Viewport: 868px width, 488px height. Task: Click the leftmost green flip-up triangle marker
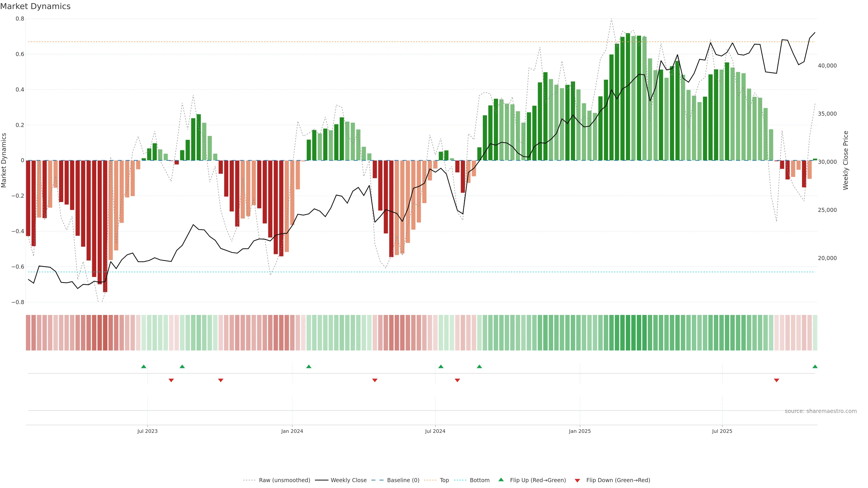point(144,366)
